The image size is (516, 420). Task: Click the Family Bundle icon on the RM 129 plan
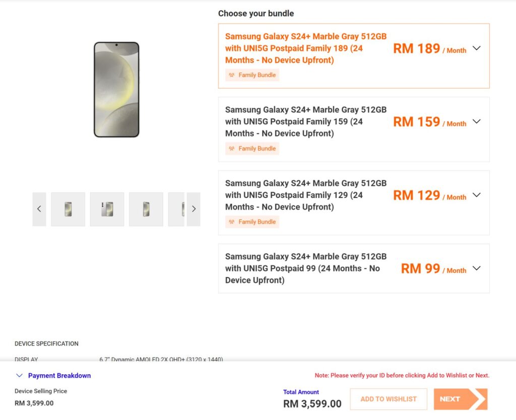click(x=232, y=222)
